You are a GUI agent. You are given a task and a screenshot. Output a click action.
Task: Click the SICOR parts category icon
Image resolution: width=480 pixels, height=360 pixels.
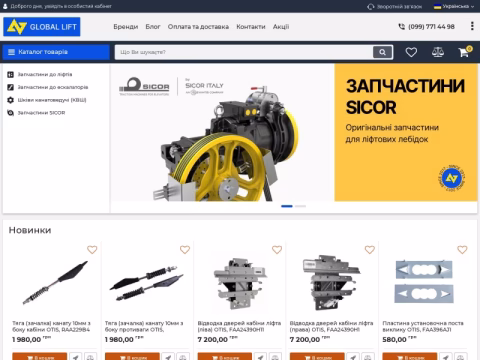(11, 113)
